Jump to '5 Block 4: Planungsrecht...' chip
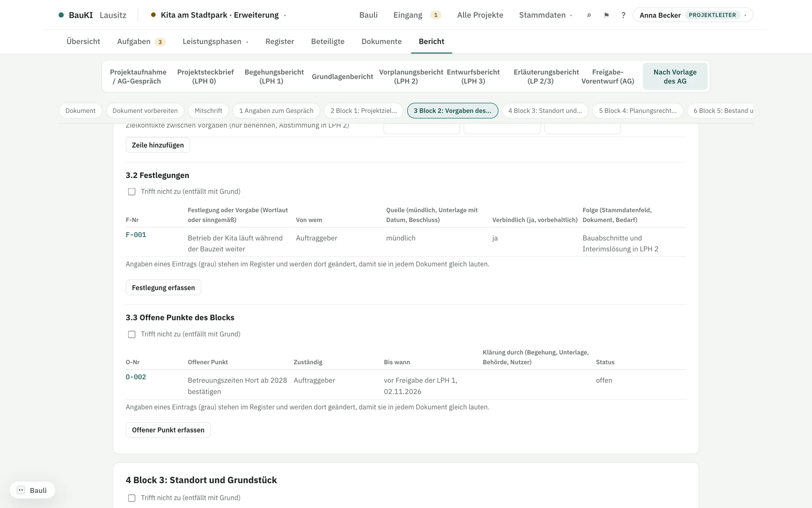Image resolution: width=812 pixels, height=508 pixels. tap(638, 111)
